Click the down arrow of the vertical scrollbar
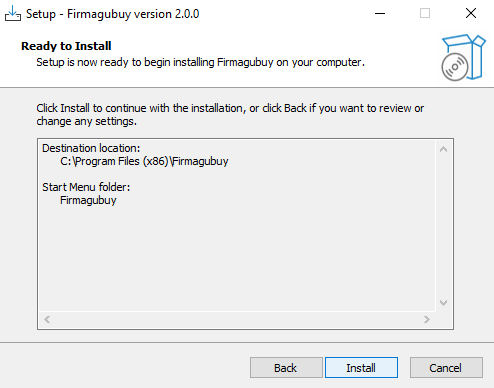494x388 pixels. [443, 303]
